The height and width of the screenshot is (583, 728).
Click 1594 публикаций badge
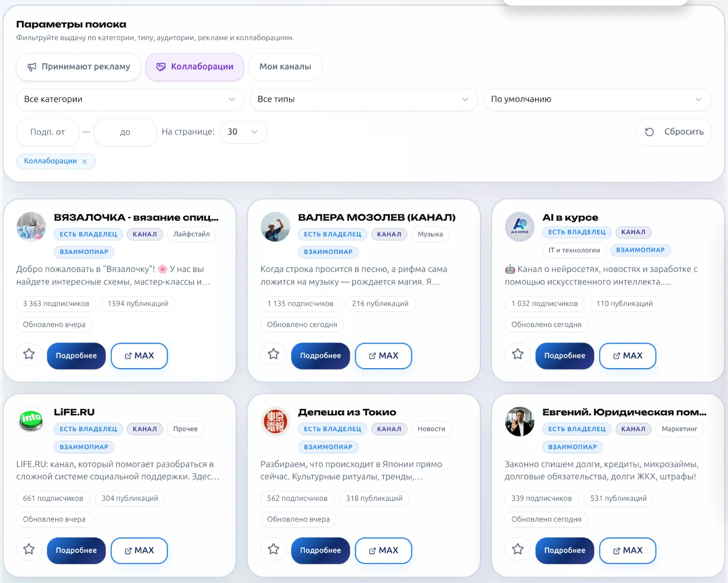pyautogui.click(x=138, y=304)
